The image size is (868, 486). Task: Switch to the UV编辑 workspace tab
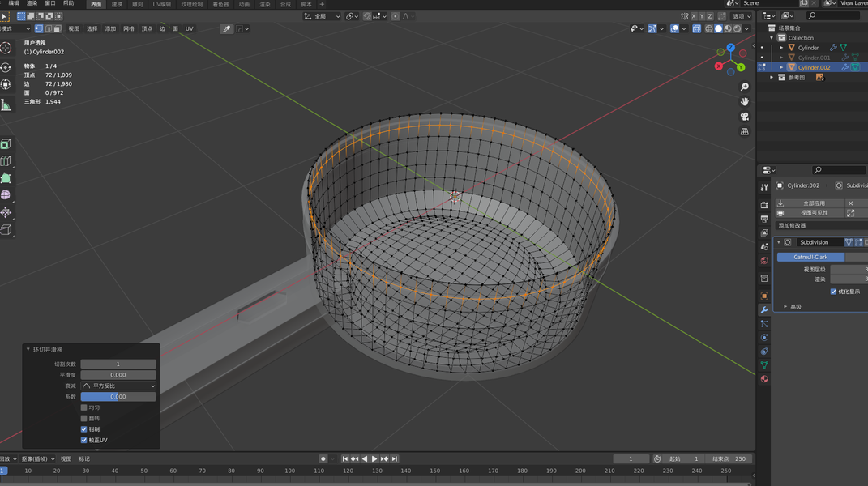click(x=161, y=4)
